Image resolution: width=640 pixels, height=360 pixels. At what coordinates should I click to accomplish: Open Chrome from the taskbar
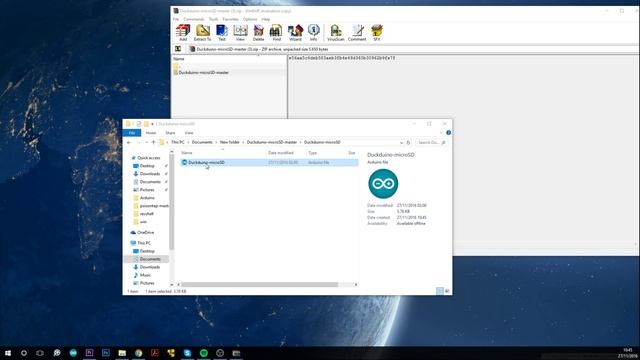coord(138,353)
